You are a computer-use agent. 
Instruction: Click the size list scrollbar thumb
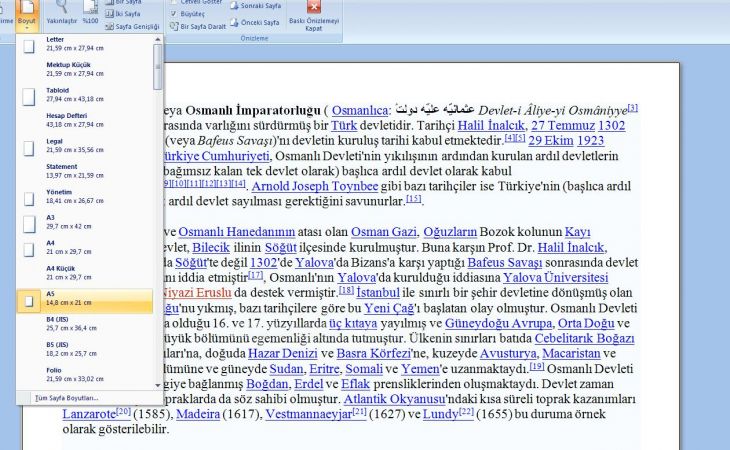click(x=158, y=67)
